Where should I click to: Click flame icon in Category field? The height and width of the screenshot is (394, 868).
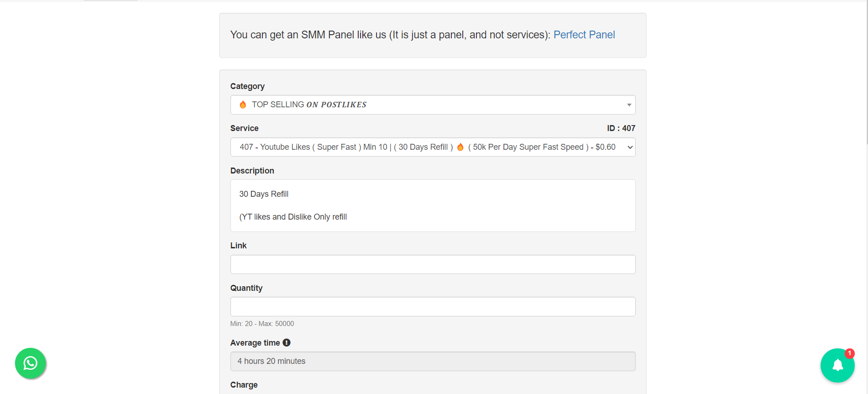243,105
